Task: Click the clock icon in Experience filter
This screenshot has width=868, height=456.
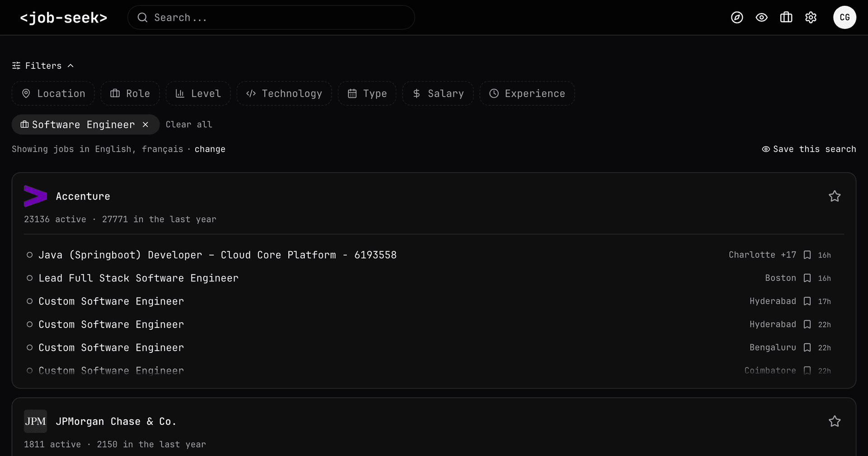Action: coord(494,94)
